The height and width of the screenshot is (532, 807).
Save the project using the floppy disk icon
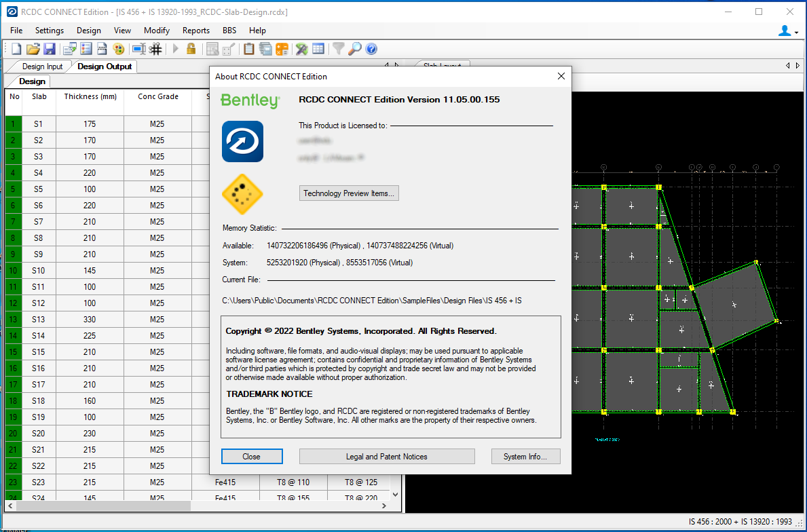pos(50,49)
